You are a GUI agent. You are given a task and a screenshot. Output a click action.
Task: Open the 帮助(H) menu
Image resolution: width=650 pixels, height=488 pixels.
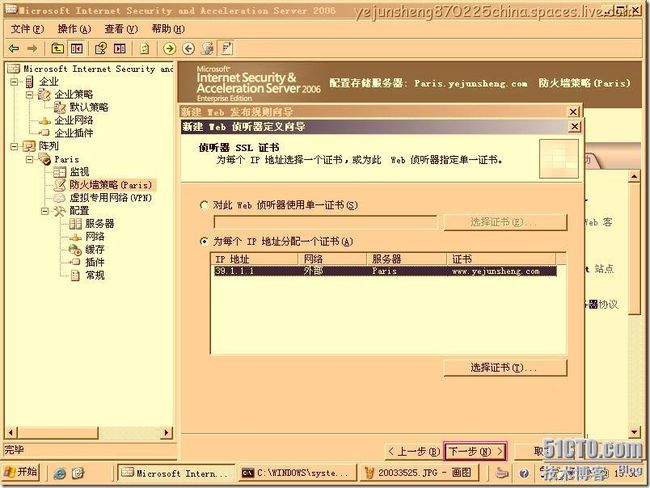168,29
